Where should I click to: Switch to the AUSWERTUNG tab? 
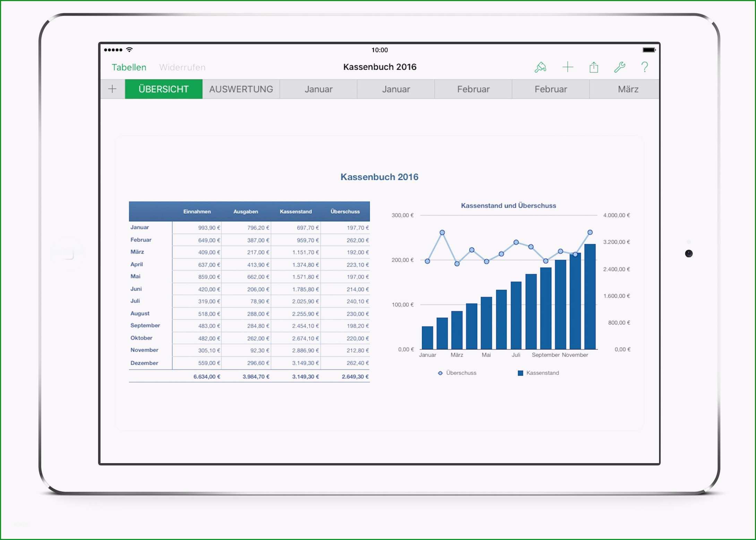241,89
